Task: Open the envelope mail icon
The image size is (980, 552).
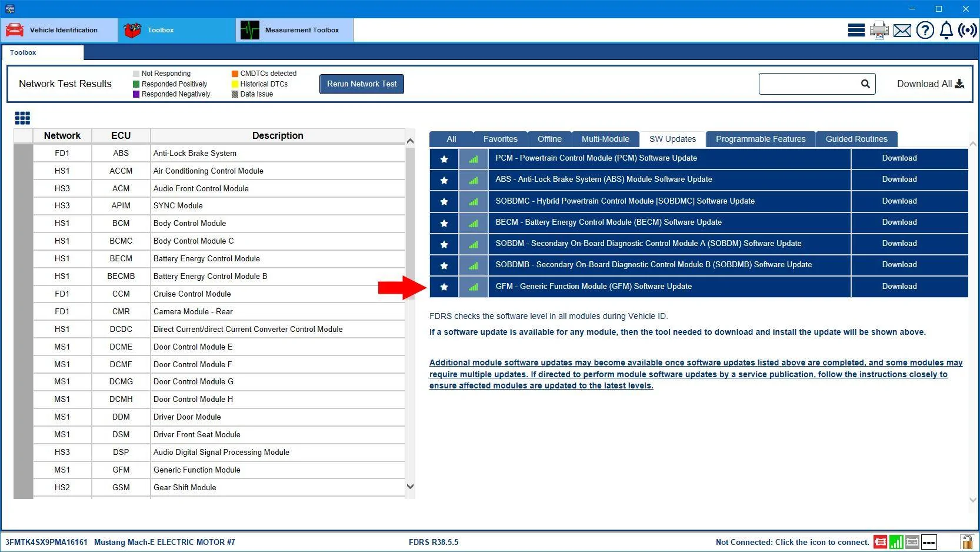Action: [902, 31]
